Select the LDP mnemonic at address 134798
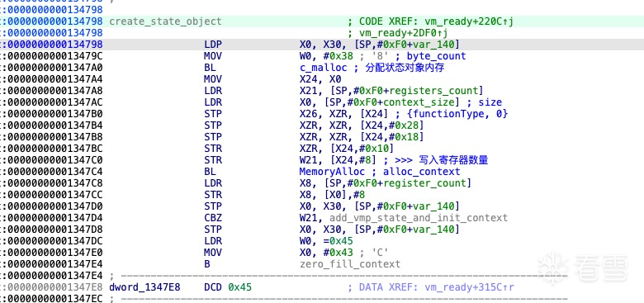The width and height of the screenshot is (644, 303). [213, 45]
